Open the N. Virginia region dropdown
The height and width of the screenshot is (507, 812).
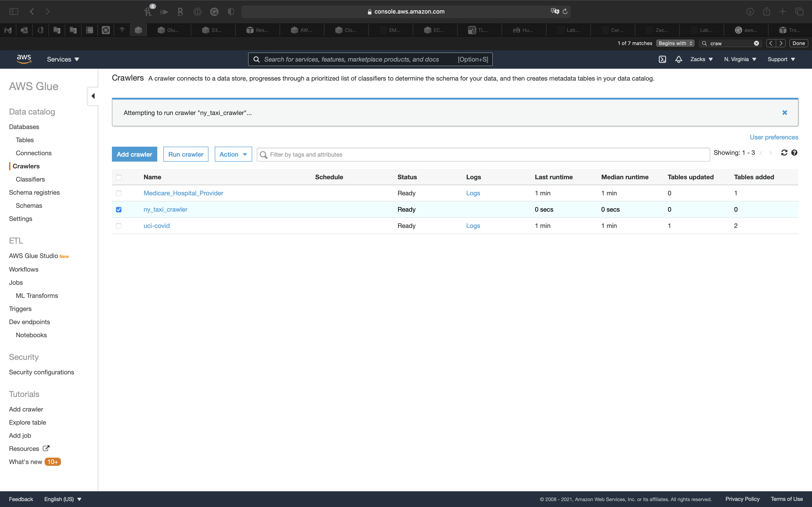740,59
